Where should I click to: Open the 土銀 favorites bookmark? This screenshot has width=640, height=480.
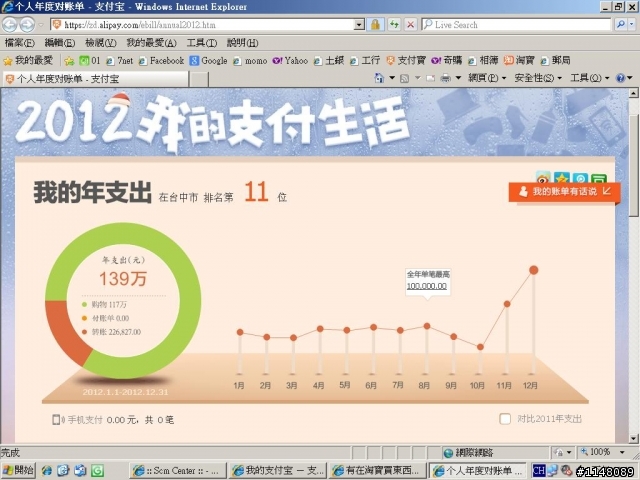(x=329, y=61)
